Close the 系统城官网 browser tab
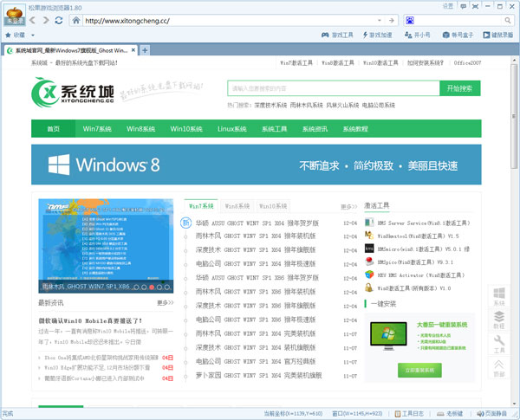 [x=133, y=50]
